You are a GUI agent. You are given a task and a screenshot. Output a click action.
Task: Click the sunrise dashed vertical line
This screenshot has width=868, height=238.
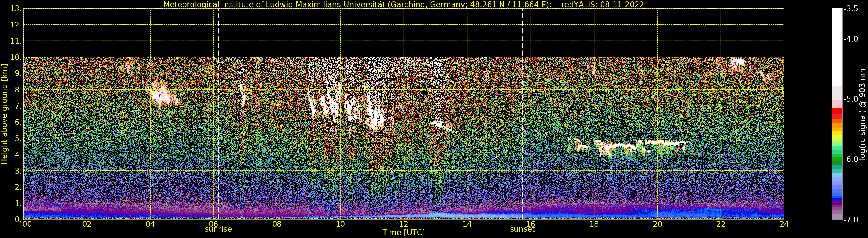click(x=218, y=114)
